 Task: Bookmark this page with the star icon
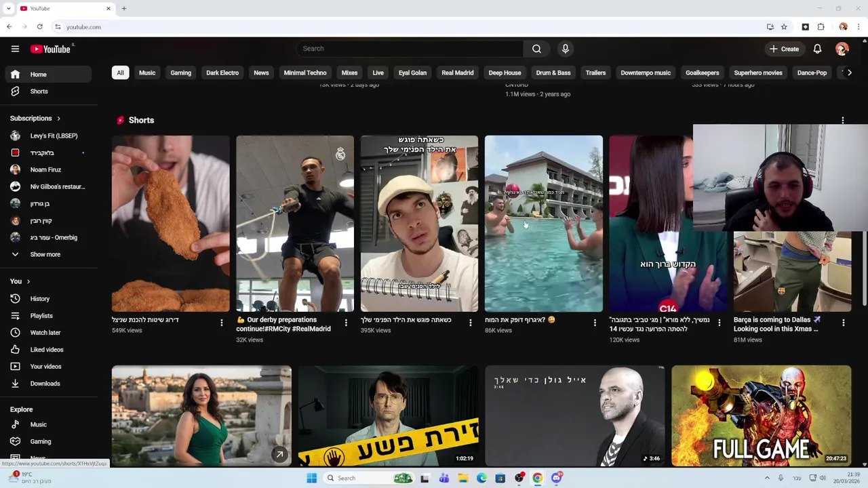pos(784,27)
